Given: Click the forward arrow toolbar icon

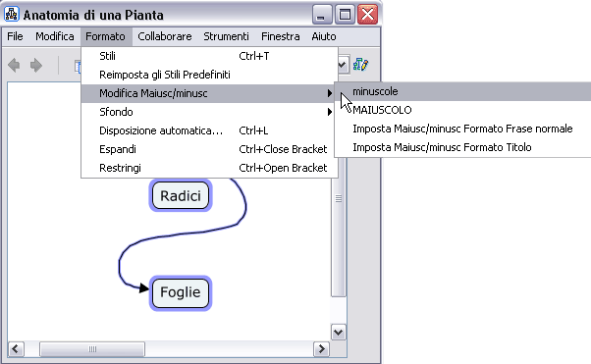Looking at the screenshot, I should click(x=36, y=65).
